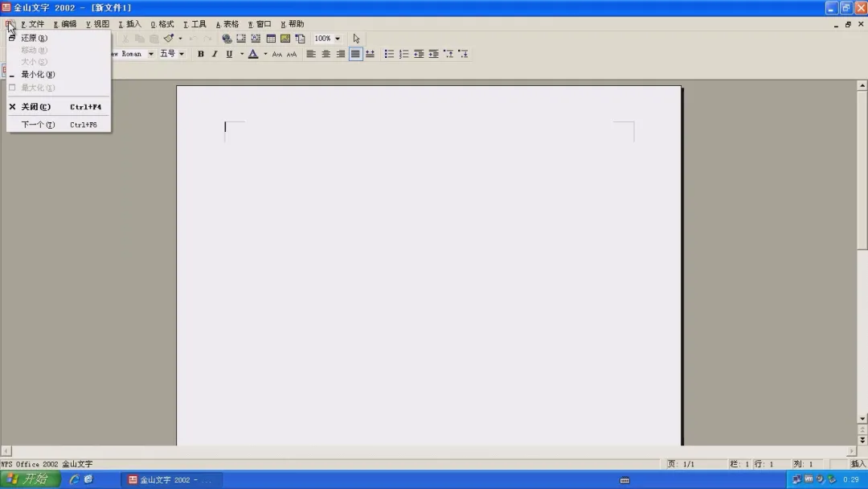Choose 还原 in the system menu
This screenshot has height=489, width=868.
pos(58,38)
